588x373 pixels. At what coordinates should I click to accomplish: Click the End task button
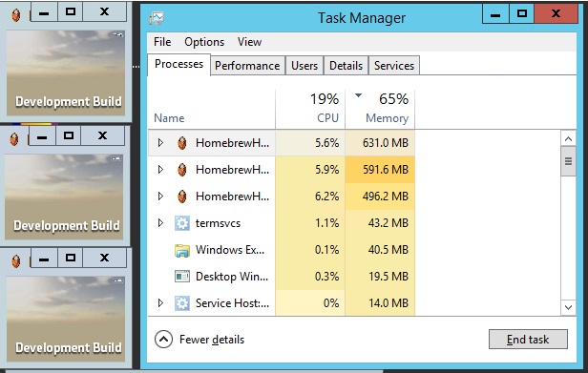click(x=528, y=340)
